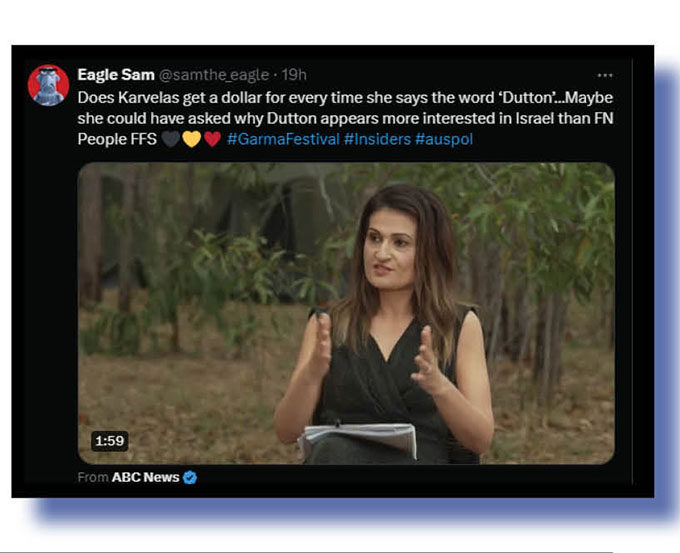The image size is (680, 553).
Task: Click the black heart emoji
Action: (x=170, y=139)
